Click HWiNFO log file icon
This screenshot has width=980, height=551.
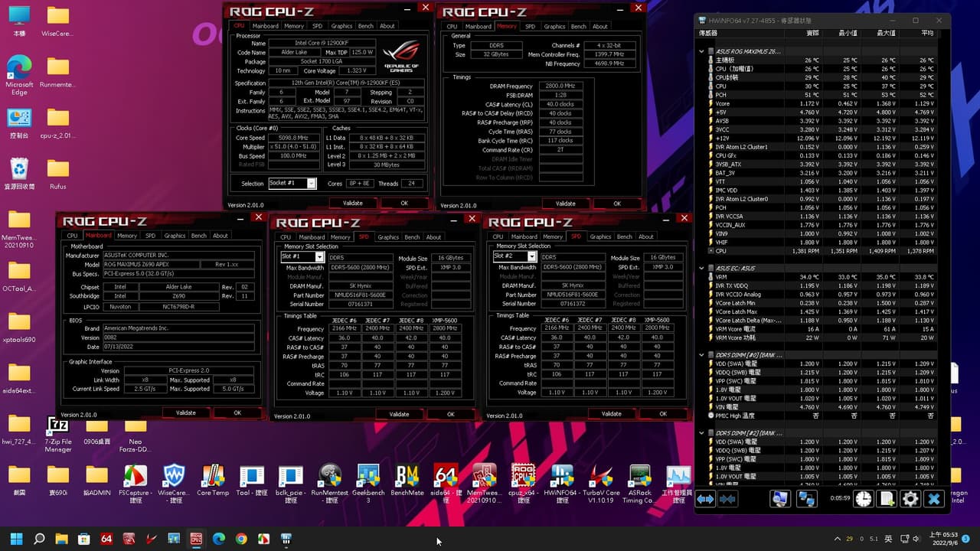887,499
